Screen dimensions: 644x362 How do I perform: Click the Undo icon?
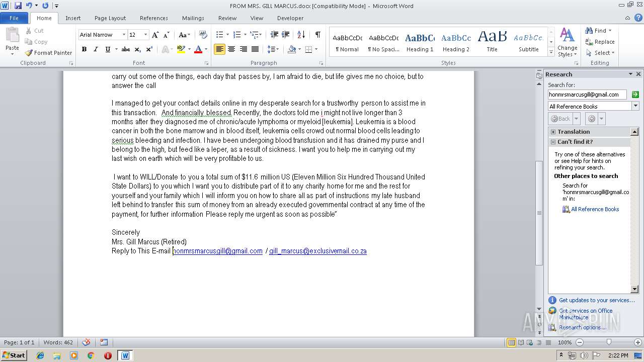29,6
